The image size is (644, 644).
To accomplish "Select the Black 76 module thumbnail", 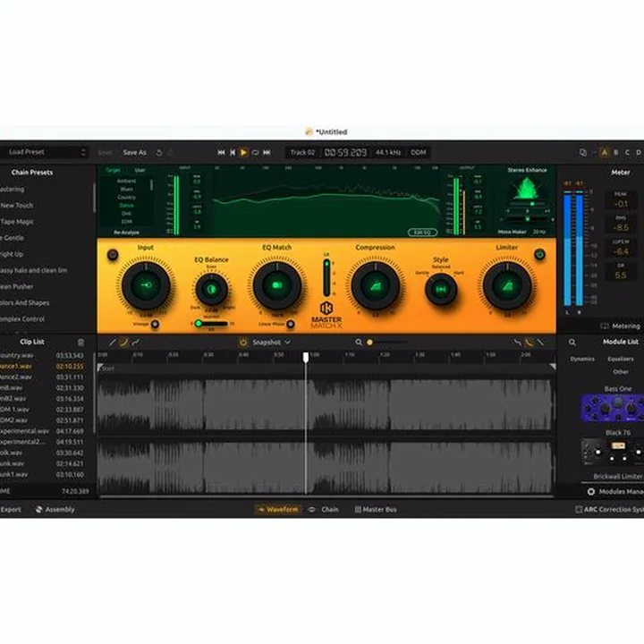I will click(613, 453).
